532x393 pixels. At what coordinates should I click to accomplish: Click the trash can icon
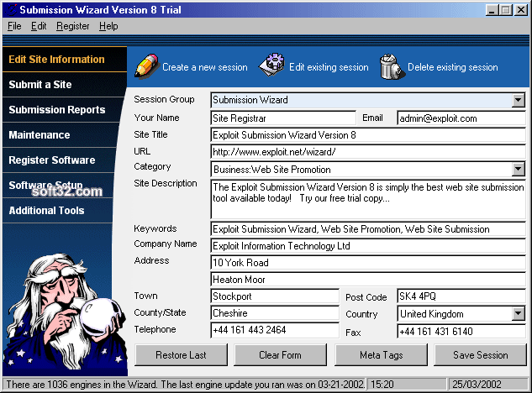(392, 67)
